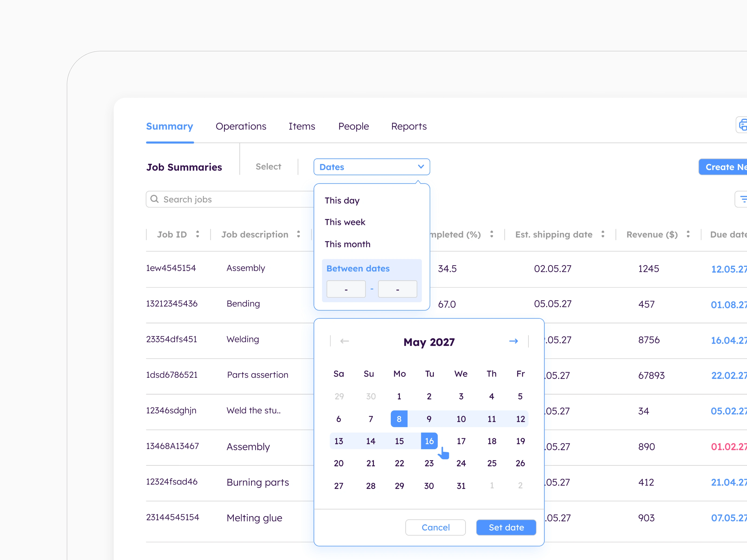Cancel the calendar selection

(435, 527)
